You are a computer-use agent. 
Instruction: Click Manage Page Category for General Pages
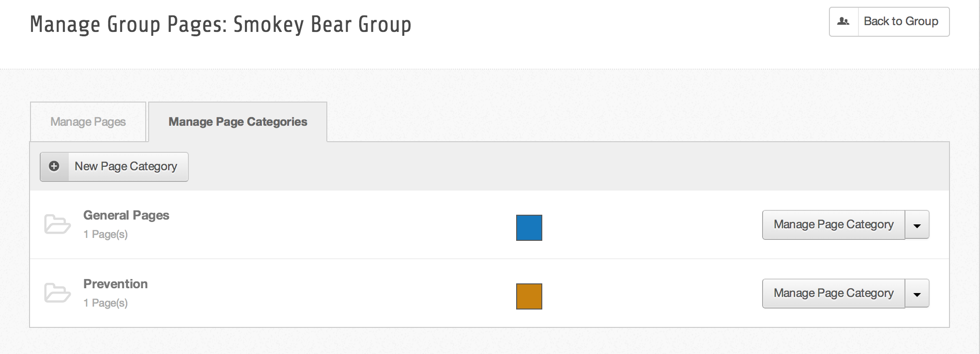pyautogui.click(x=833, y=225)
